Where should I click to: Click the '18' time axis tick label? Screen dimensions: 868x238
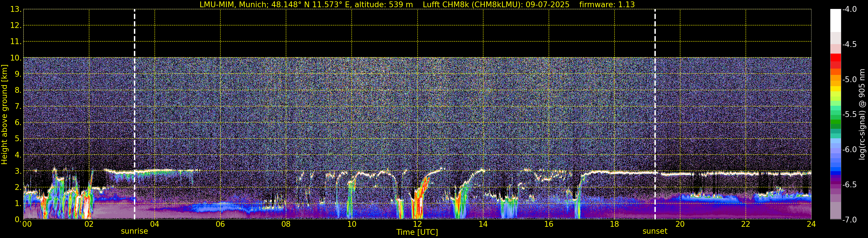coord(615,224)
